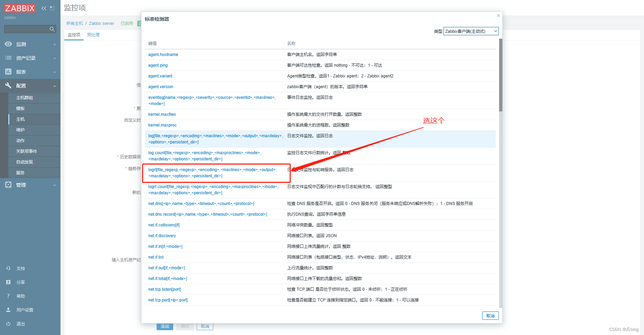Expand the 资产记录 menu chevron

click(x=55, y=58)
